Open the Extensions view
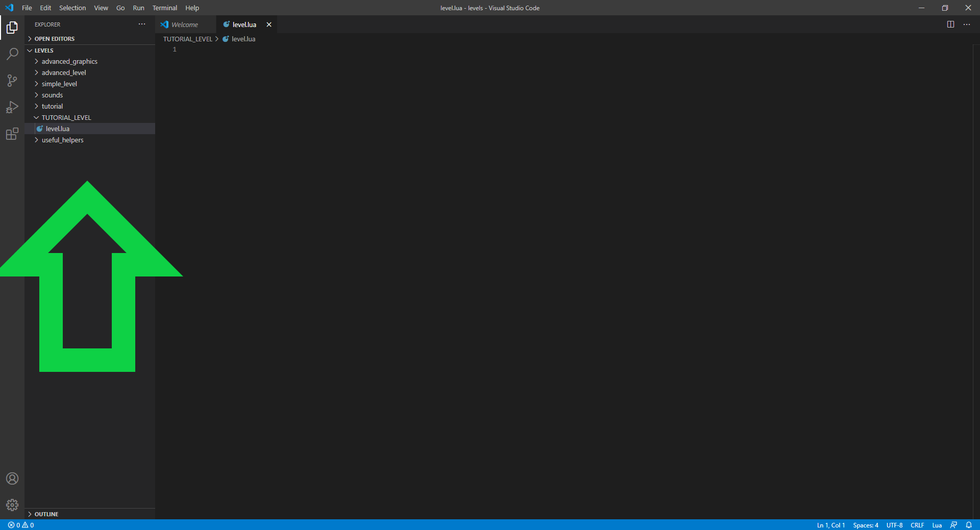 [x=12, y=134]
